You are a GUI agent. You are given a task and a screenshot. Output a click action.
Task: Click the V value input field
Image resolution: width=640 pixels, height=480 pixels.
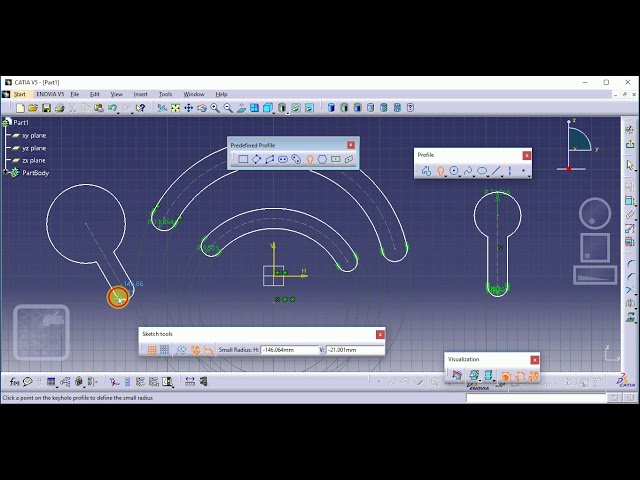tap(355, 350)
